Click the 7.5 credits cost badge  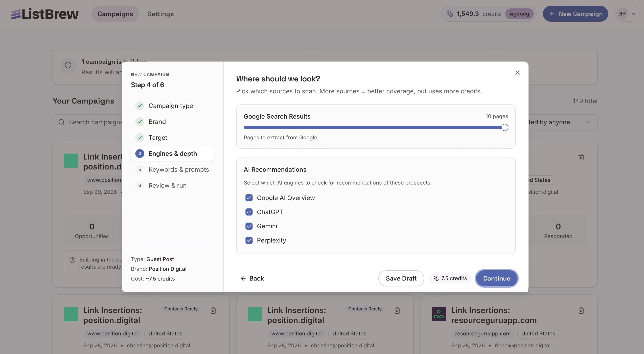coord(450,279)
